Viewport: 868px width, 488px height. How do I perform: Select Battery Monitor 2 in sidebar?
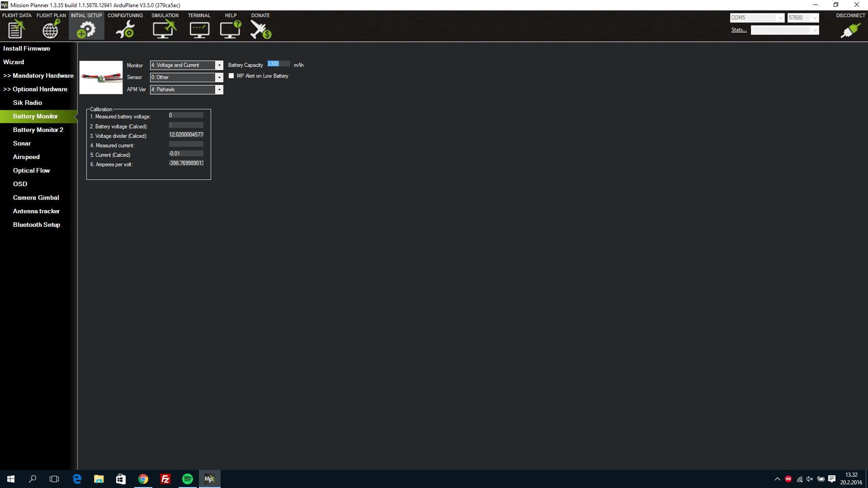click(38, 130)
